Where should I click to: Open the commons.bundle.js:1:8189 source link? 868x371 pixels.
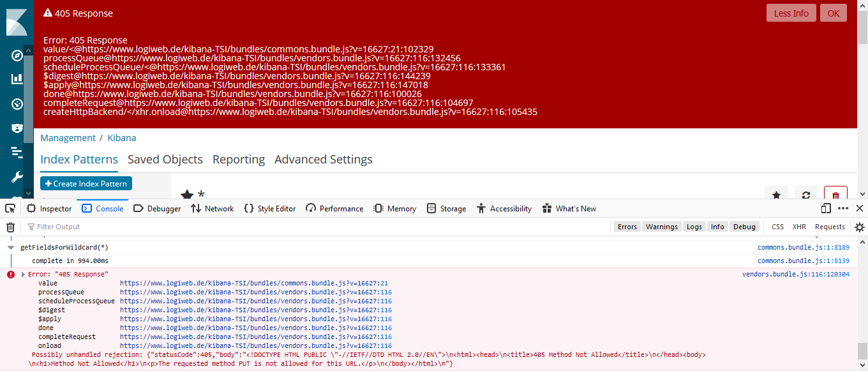[x=804, y=248]
